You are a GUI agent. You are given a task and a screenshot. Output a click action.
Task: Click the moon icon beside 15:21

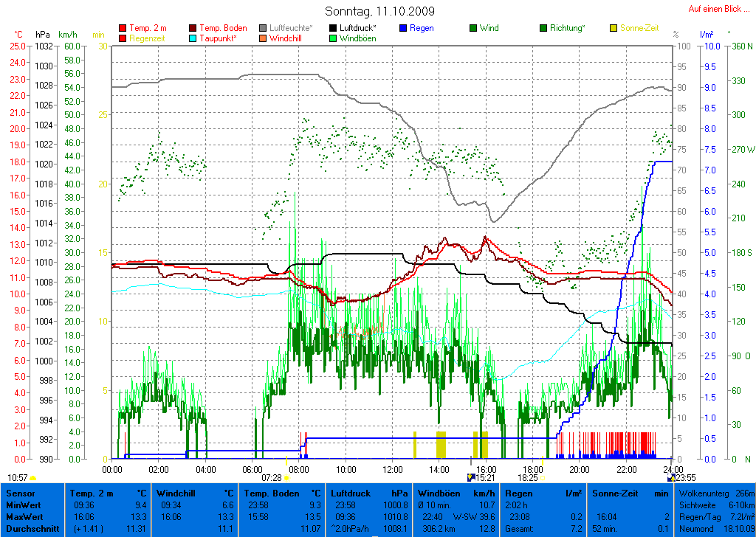[470, 478]
